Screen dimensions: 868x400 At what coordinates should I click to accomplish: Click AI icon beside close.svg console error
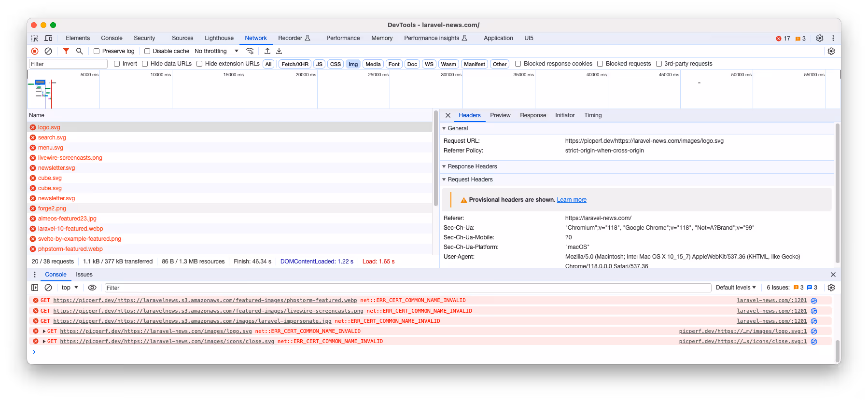pos(814,342)
